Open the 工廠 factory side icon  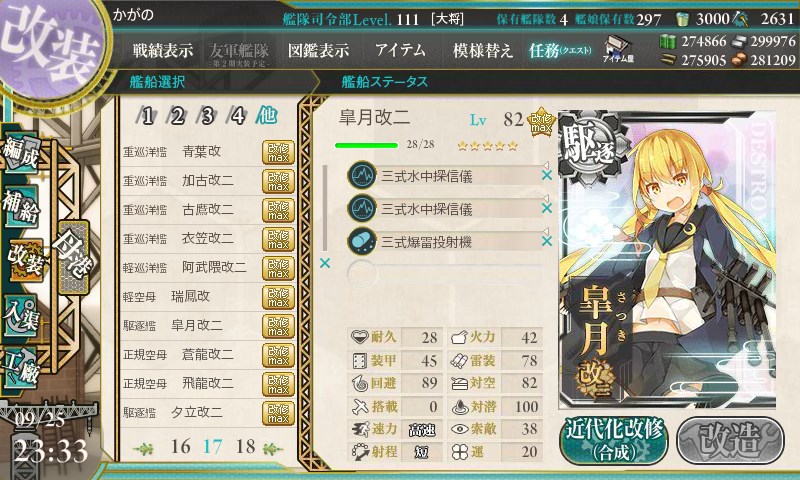[x=21, y=367]
